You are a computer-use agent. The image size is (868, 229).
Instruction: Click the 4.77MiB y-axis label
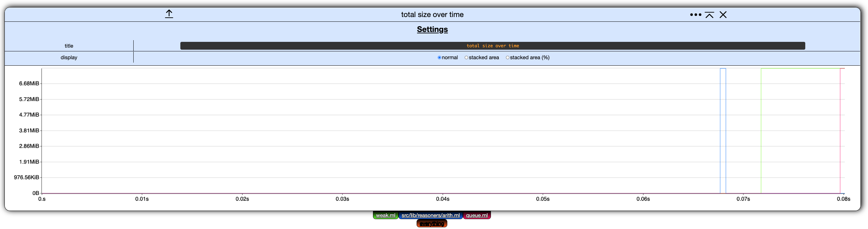tap(29, 115)
